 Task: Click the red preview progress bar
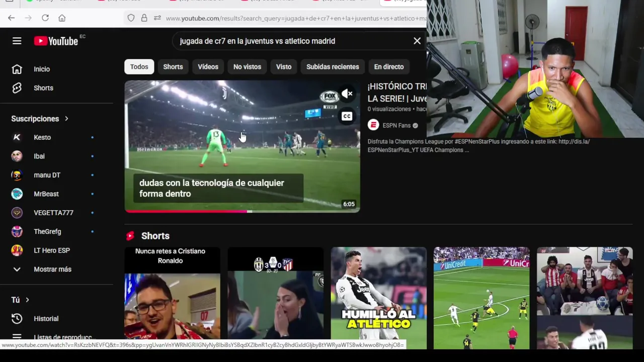pos(186,212)
